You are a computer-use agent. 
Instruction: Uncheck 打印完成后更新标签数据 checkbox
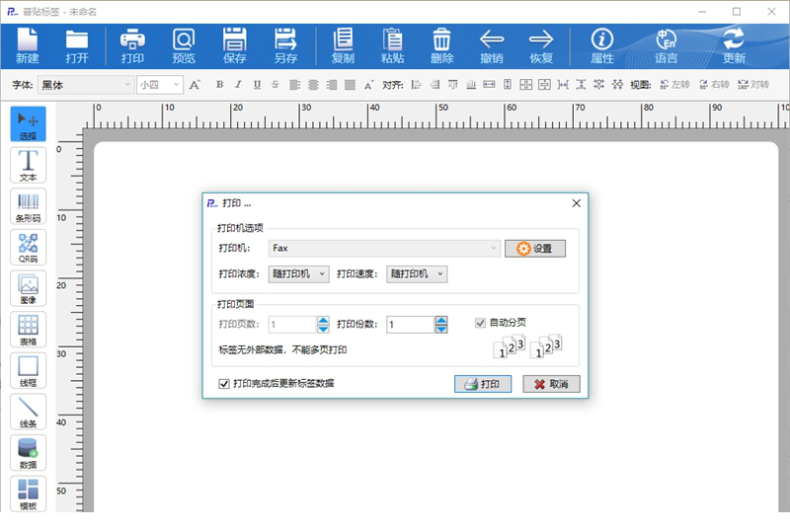point(223,383)
